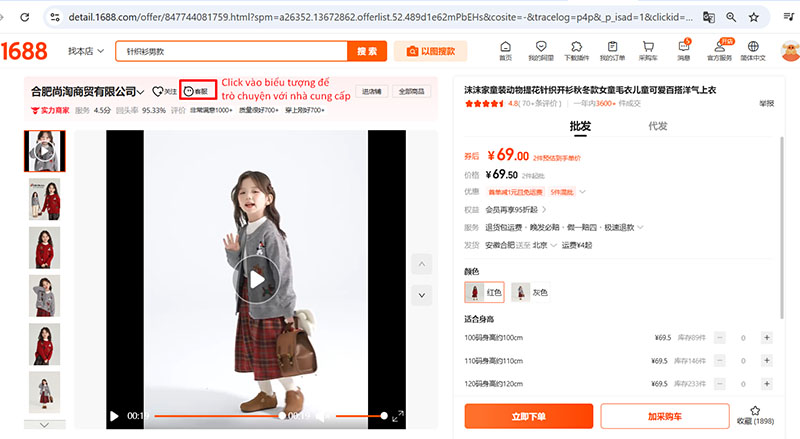Play the product video with center play button
This screenshot has width=800, height=439.
[x=256, y=280]
